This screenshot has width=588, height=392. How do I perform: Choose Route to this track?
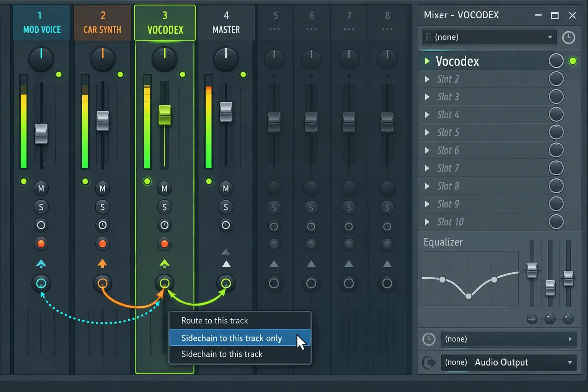240,320
